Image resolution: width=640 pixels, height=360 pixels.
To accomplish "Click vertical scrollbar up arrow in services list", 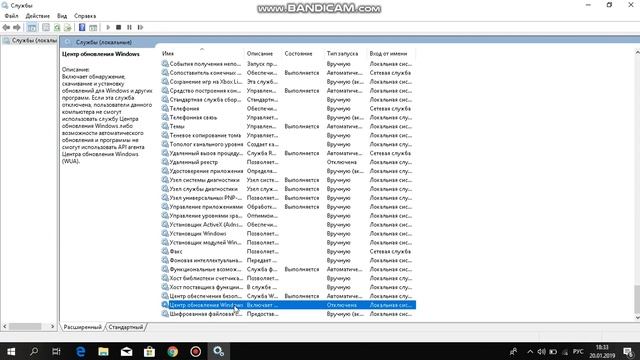I will tap(637, 53).
